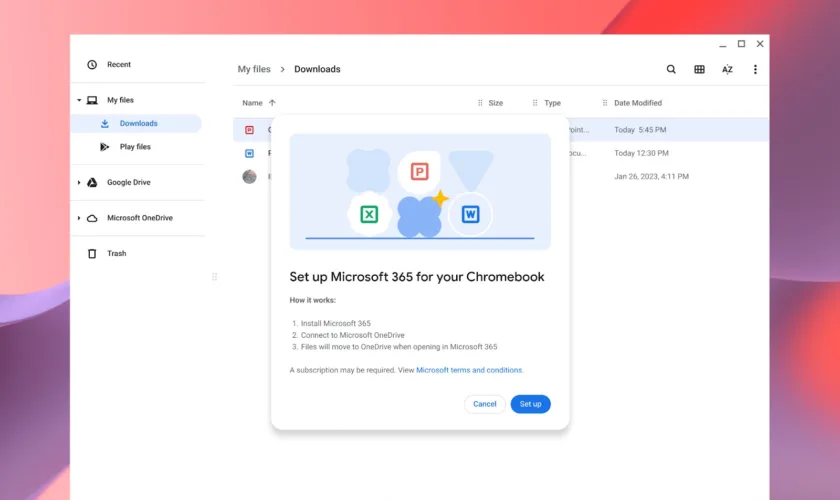
Task: Click the sidebar splitter handle
Action: [x=214, y=277]
